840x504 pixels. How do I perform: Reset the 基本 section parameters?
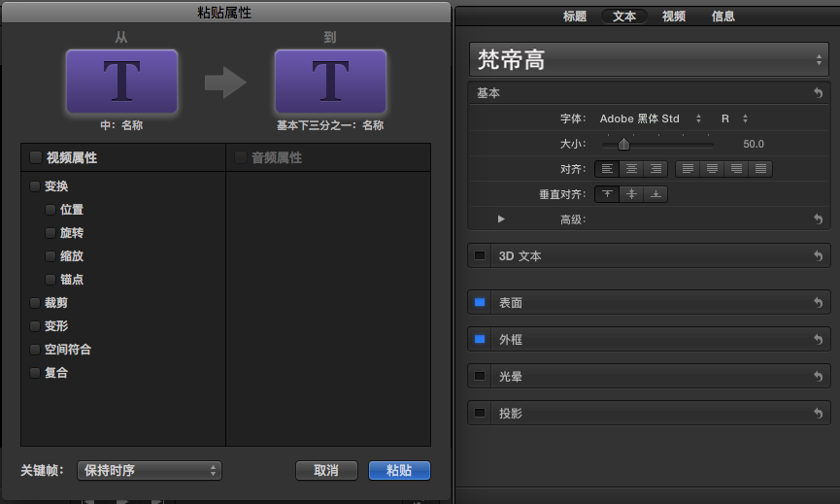pos(818,92)
